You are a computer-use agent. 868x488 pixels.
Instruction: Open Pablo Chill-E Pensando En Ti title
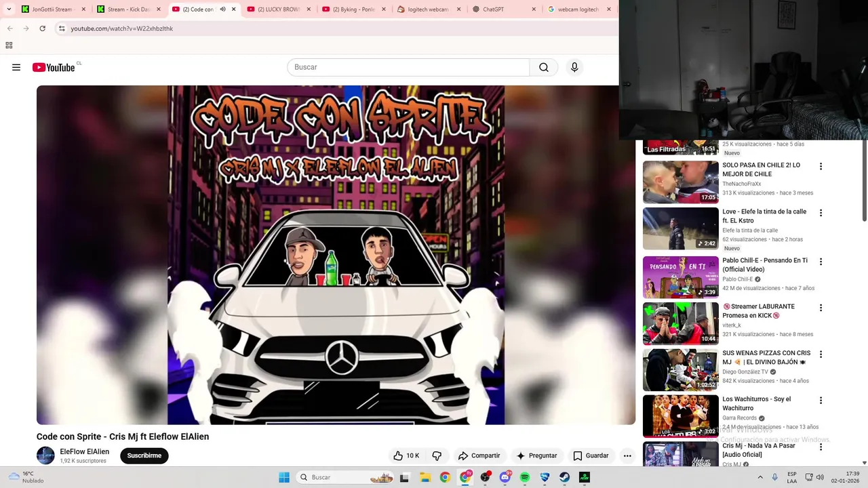point(765,264)
